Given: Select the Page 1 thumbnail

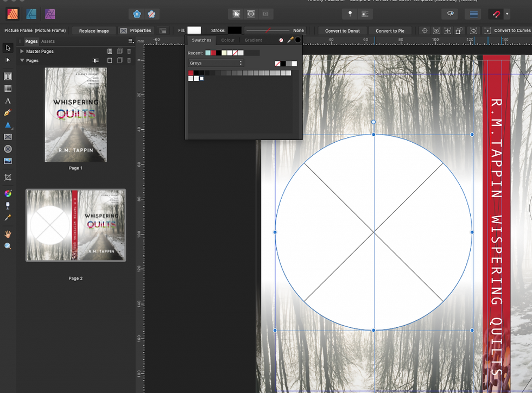Looking at the screenshot, I should (75, 115).
